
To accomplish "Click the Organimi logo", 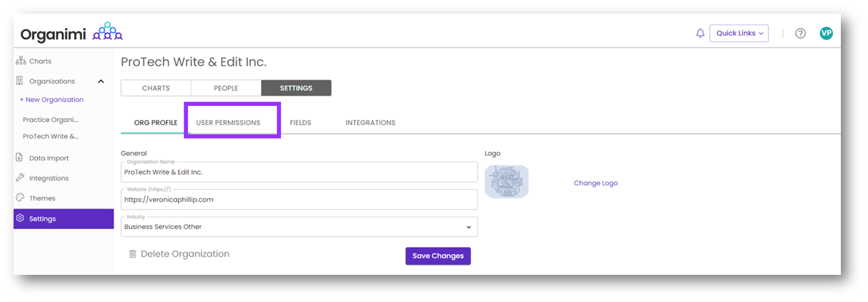I will coord(71,33).
